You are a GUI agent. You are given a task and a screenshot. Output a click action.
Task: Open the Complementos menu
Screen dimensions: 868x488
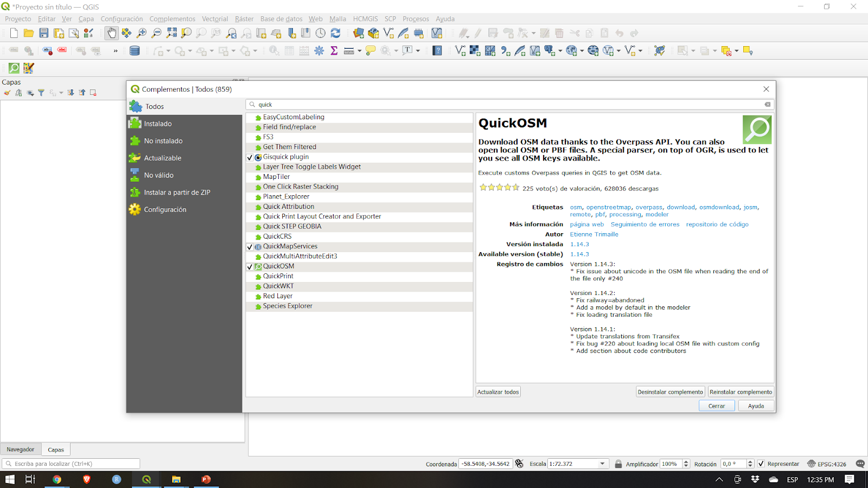(173, 18)
